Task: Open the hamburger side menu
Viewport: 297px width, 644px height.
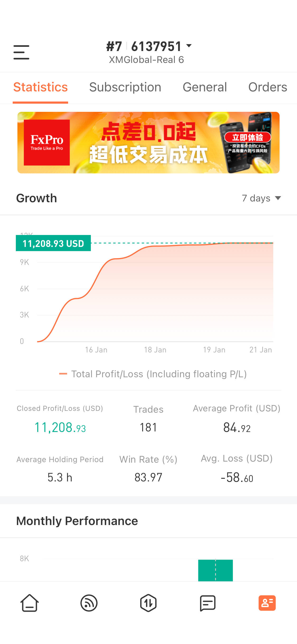Action: (x=21, y=52)
